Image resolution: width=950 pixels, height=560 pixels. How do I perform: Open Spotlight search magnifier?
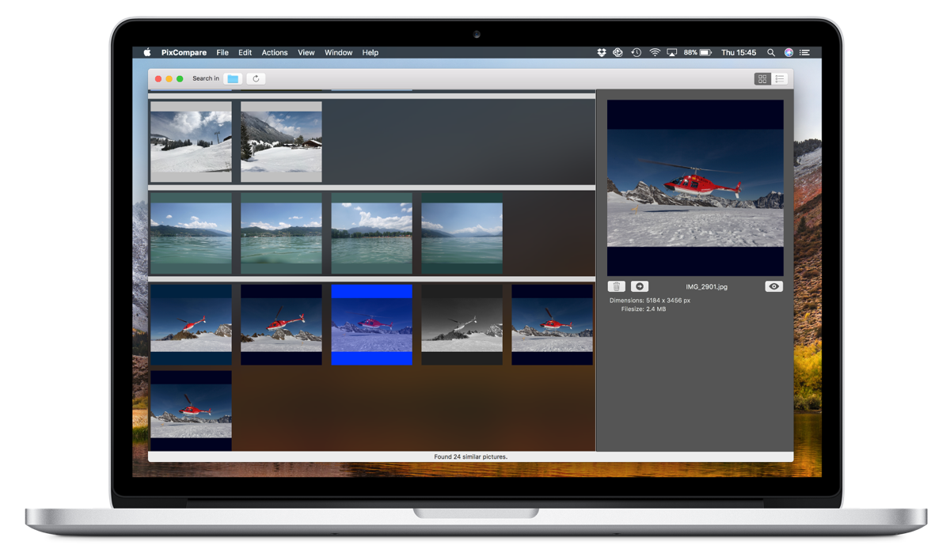pos(771,52)
